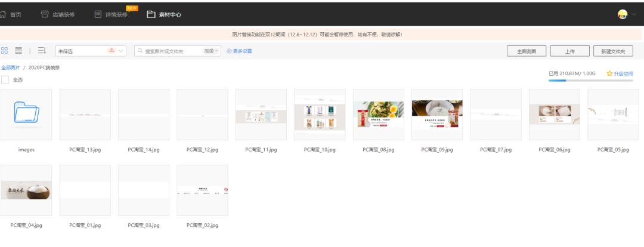Tick the 全选 select-all checkbox

click(5, 80)
